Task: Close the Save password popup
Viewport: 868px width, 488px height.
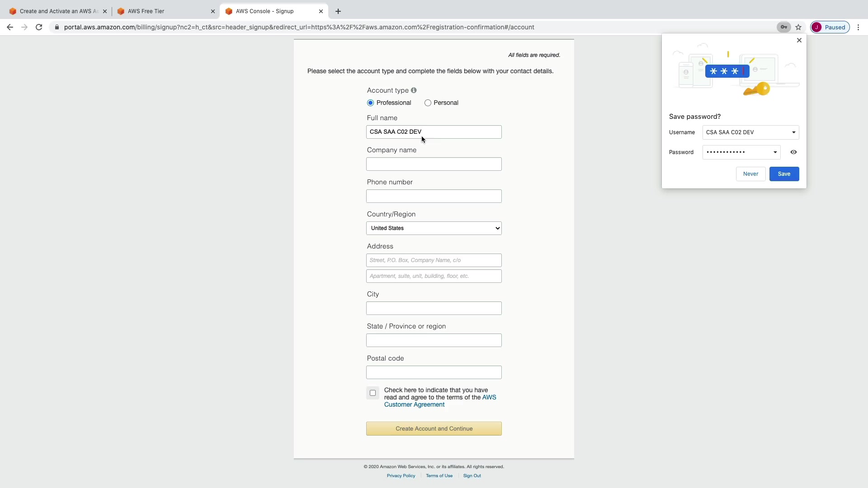Action: [x=799, y=40]
